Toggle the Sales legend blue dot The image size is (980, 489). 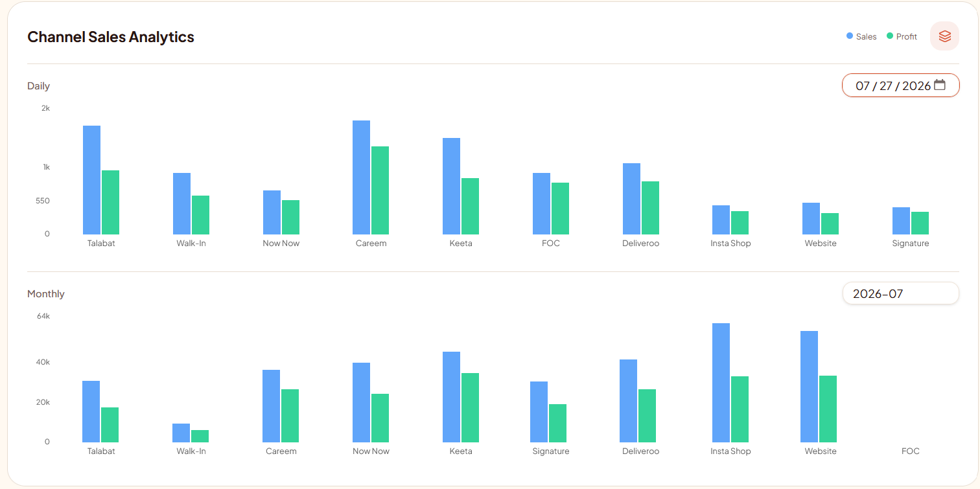pos(850,36)
